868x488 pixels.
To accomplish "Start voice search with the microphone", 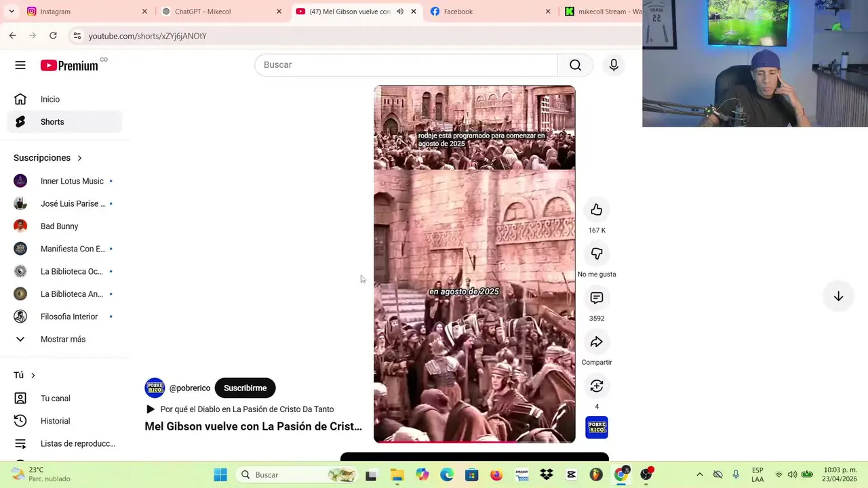I will pos(614,65).
